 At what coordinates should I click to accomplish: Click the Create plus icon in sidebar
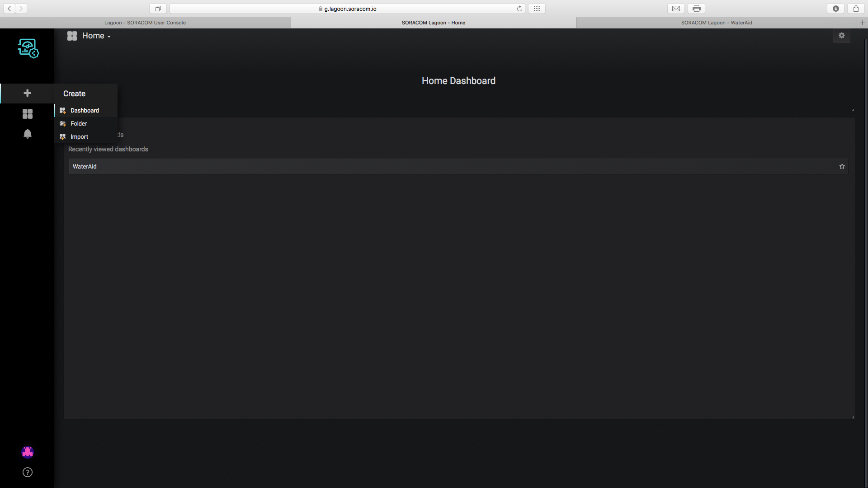click(x=27, y=93)
